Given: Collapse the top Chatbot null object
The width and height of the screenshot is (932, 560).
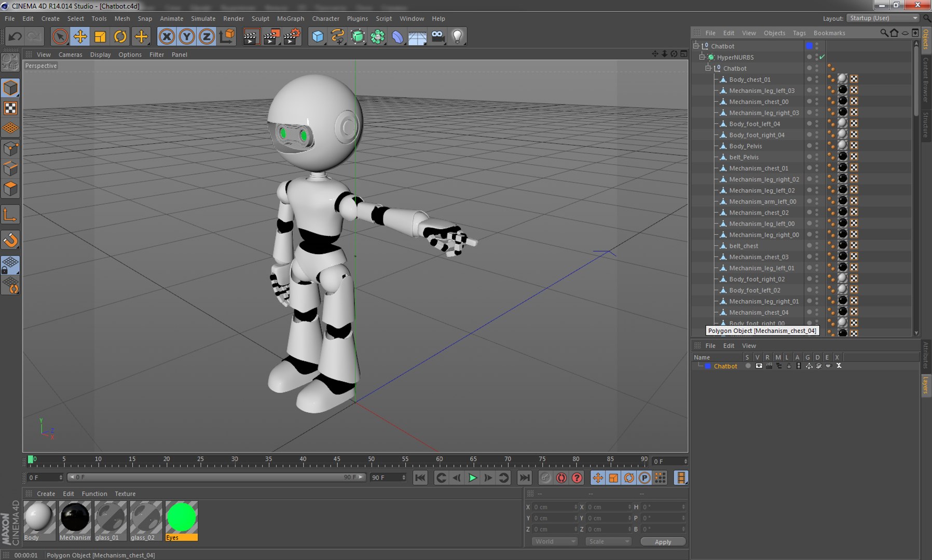Looking at the screenshot, I should tap(696, 46).
